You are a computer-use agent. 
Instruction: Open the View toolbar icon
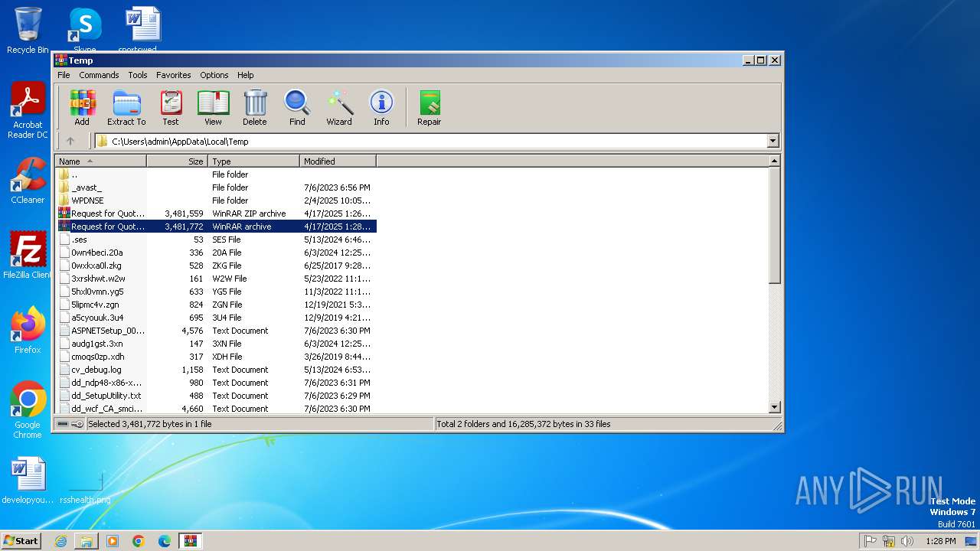tap(213, 107)
